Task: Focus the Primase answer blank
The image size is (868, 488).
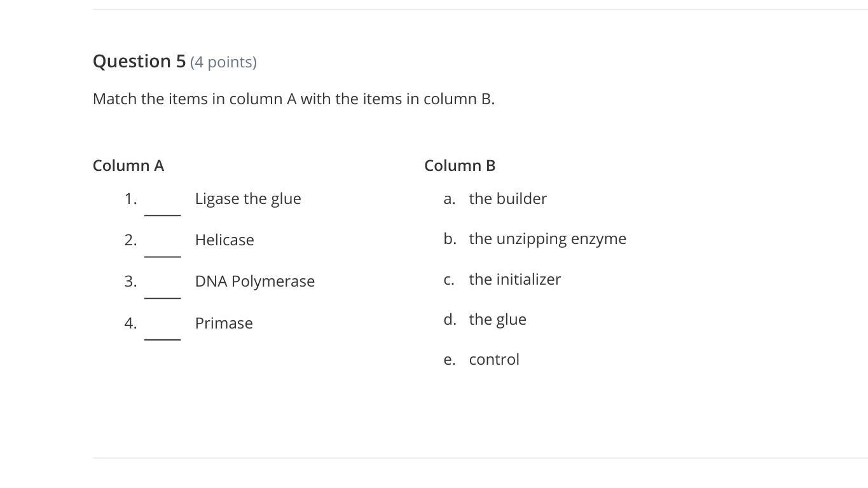Action: pos(163,330)
